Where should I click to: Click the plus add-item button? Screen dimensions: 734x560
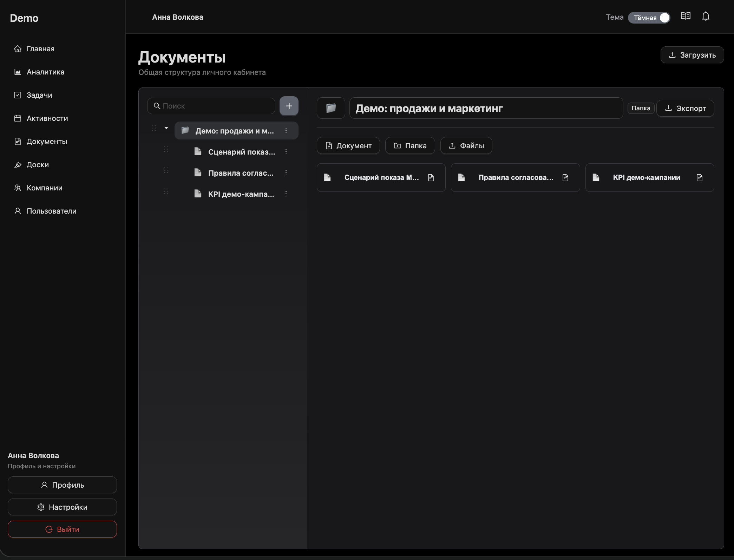pos(289,106)
